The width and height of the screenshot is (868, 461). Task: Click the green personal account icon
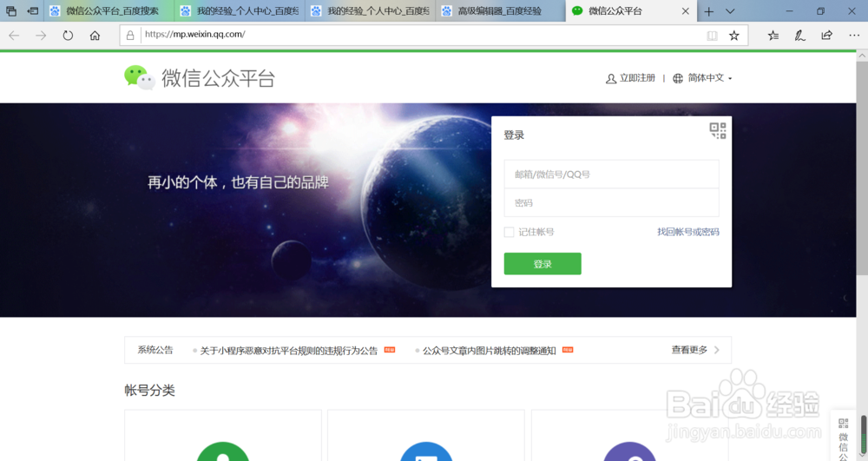[x=223, y=451]
